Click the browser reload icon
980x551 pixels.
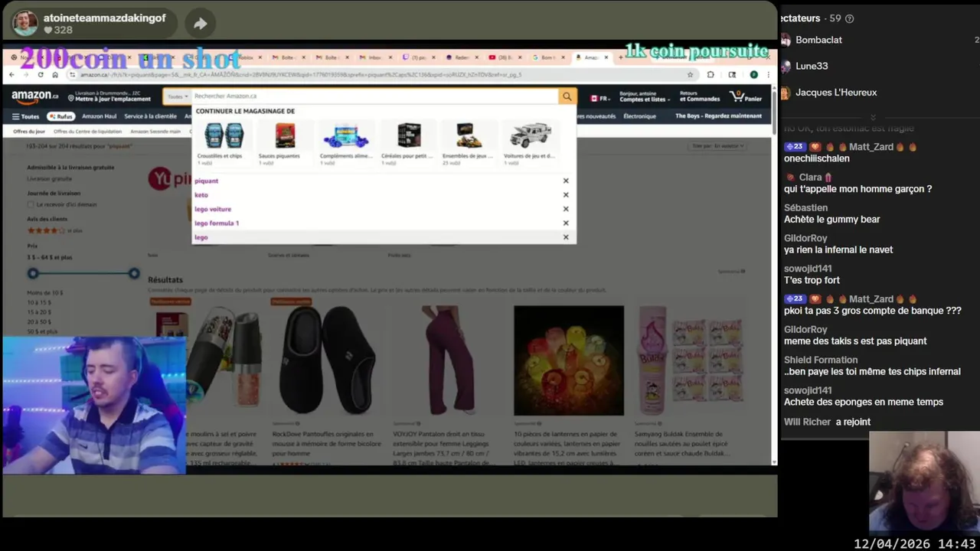point(41,75)
